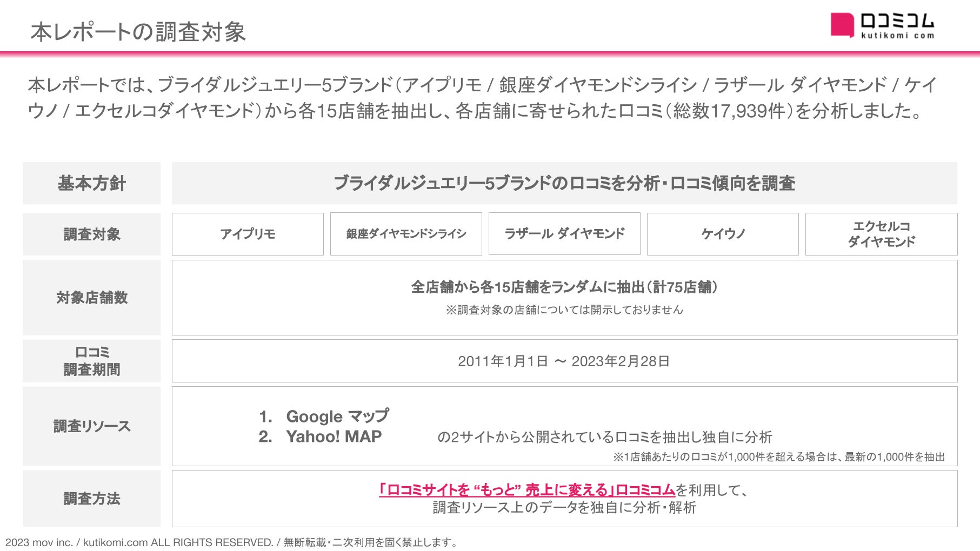Screen dimensions: 980x551
Task: Click the 対象店舗数 label cell
Action: (92, 298)
